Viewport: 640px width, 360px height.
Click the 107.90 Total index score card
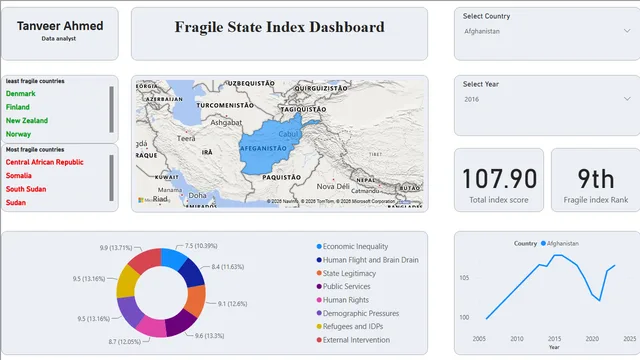pyautogui.click(x=499, y=180)
